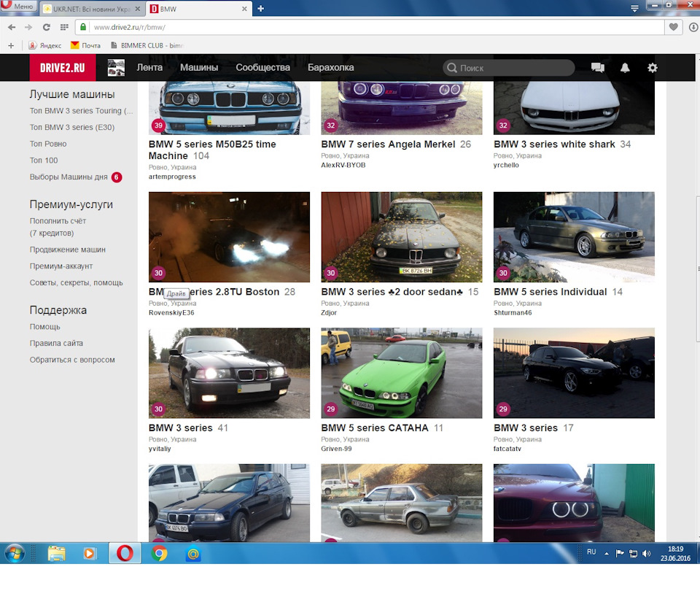The image size is (700, 591).
Task: Open the user avatar in header
Action: (116, 68)
